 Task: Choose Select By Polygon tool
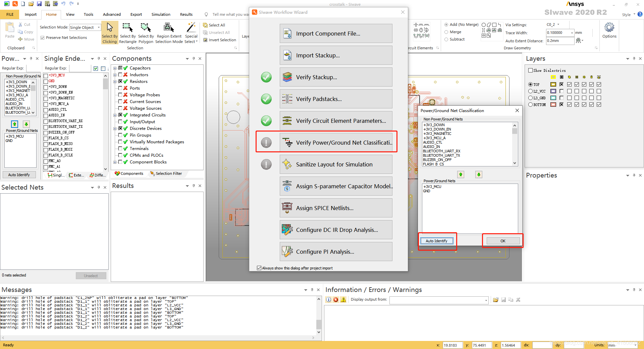(x=146, y=33)
